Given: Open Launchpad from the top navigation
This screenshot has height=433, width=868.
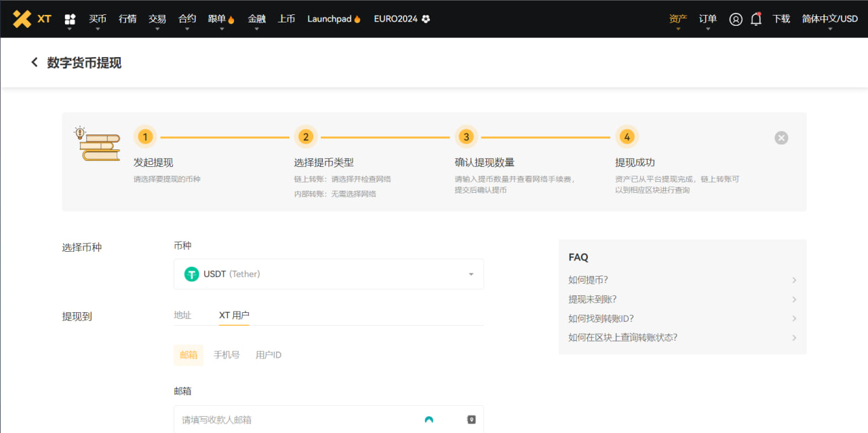Looking at the screenshot, I should tap(334, 19).
